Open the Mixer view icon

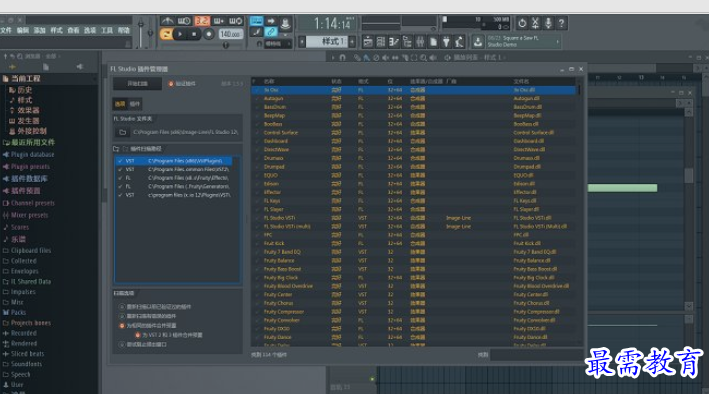coord(420,42)
